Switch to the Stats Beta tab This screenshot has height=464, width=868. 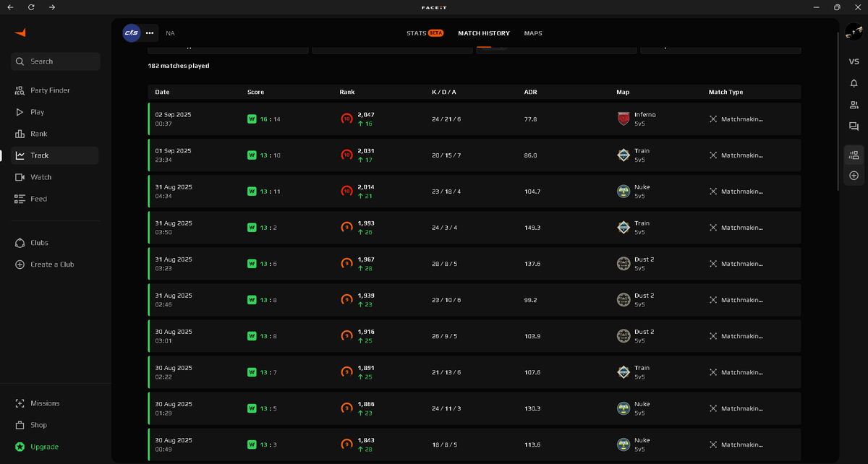[425, 33]
